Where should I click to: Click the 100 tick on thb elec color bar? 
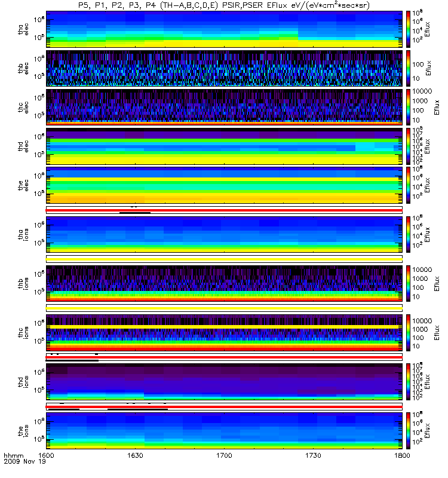pos(418,65)
